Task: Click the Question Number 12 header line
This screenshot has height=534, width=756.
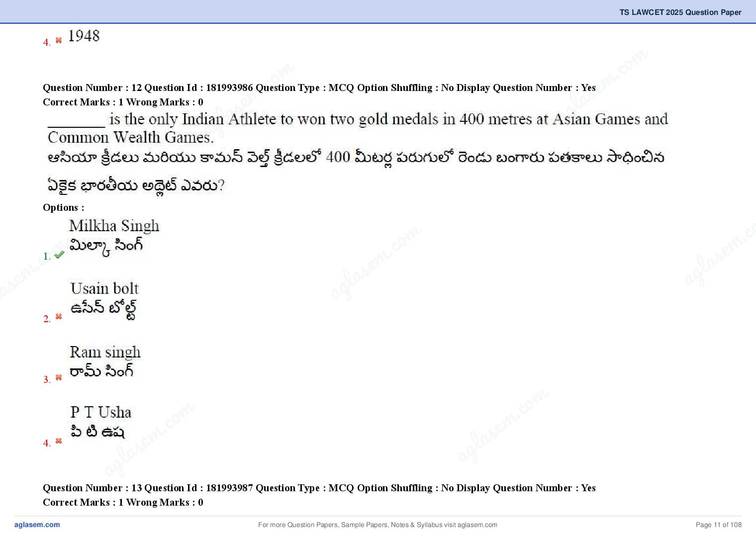Action: pos(319,88)
